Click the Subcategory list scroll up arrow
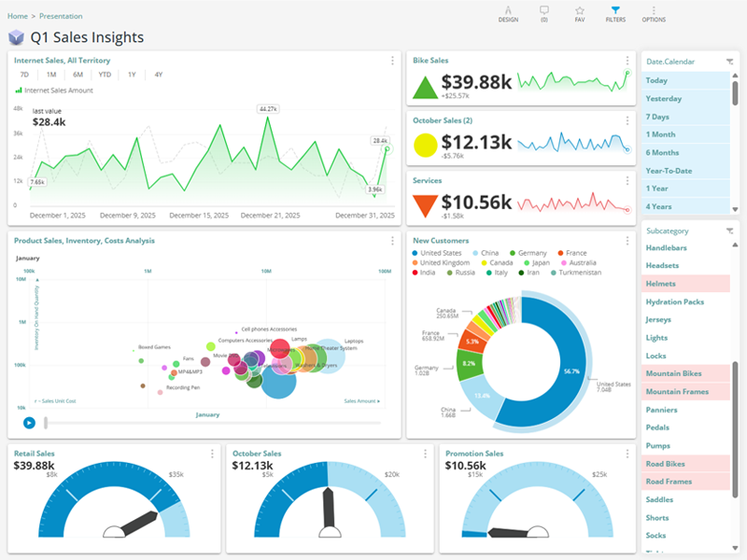Image resolution: width=747 pixels, height=560 pixels. coord(735,245)
